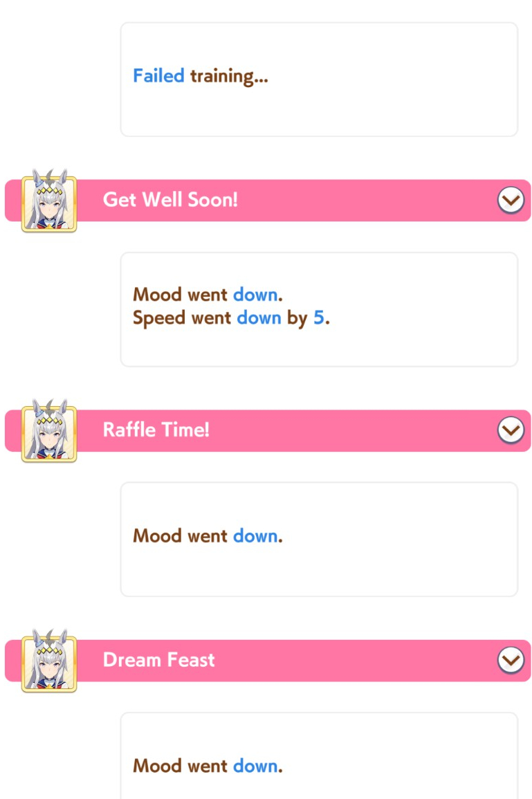Select the Dream Feast header title
Viewport: 532px width, 799px height.
pyautogui.click(x=158, y=660)
